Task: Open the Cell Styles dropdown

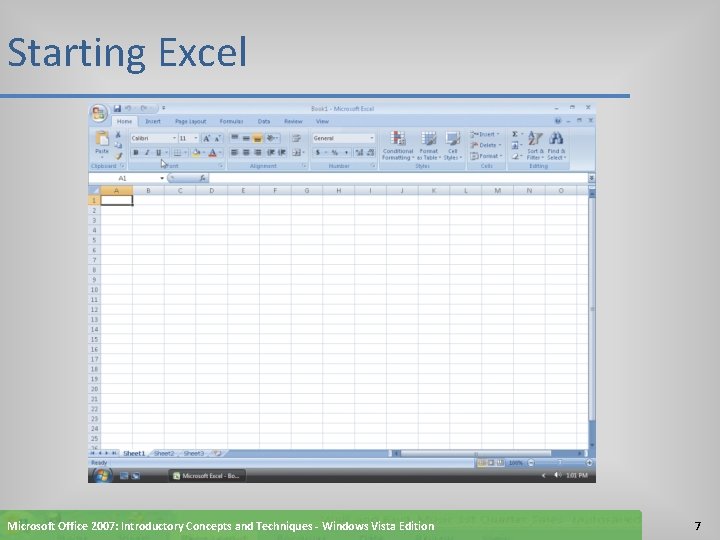Action: tap(453, 146)
